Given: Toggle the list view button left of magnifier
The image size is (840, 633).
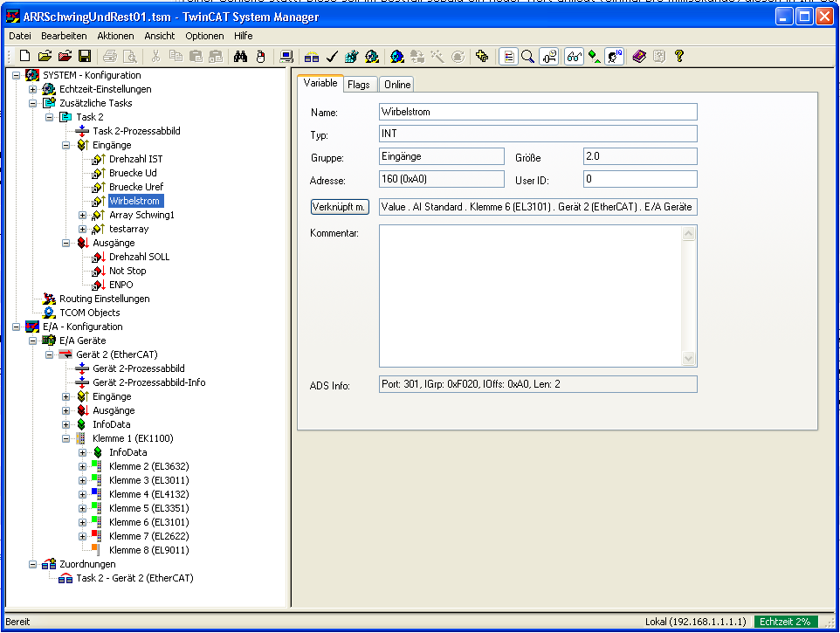Looking at the screenshot, I should (x=509, y=57).
